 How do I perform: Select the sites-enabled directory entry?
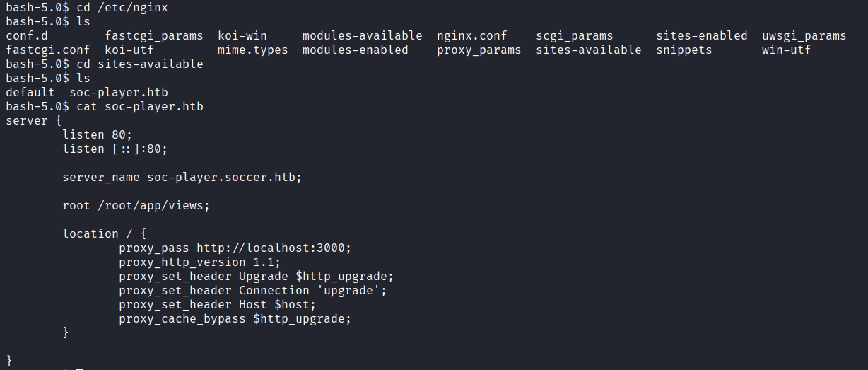pos(702,35)
